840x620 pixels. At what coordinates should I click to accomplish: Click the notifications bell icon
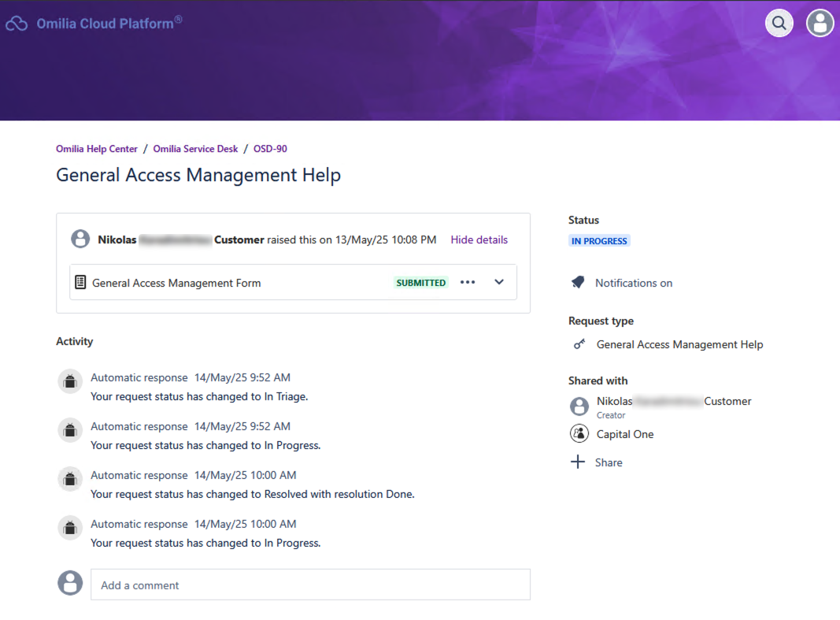(578, 282)
